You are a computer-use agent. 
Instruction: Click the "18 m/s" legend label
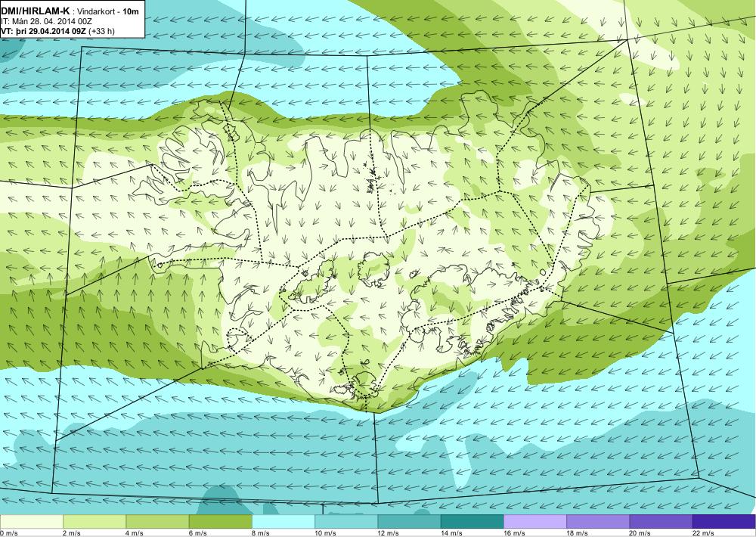(578, 533)
